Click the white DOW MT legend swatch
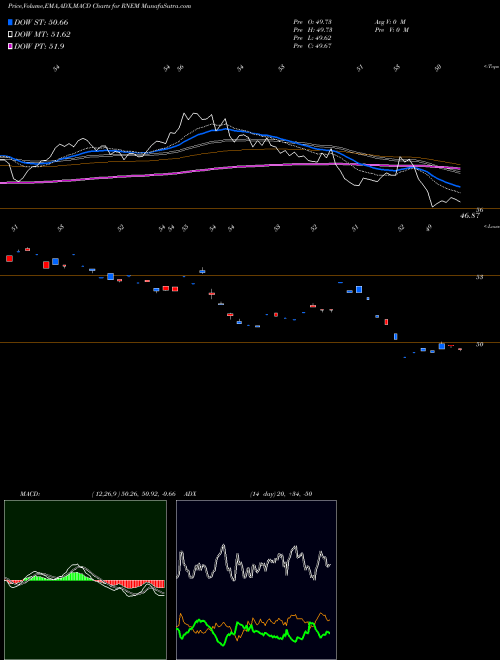Screen dimensions: 500x660 click(x=10, y=35)
